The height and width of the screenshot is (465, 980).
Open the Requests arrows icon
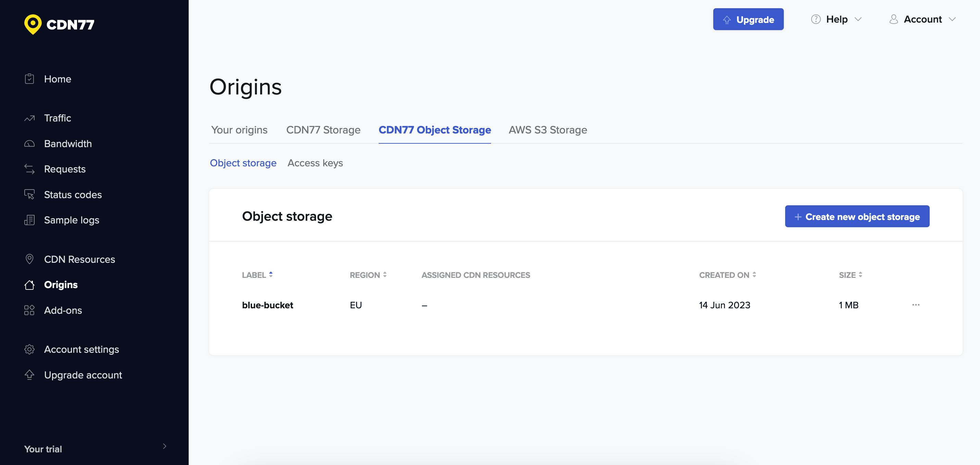(x=29, y=169)
